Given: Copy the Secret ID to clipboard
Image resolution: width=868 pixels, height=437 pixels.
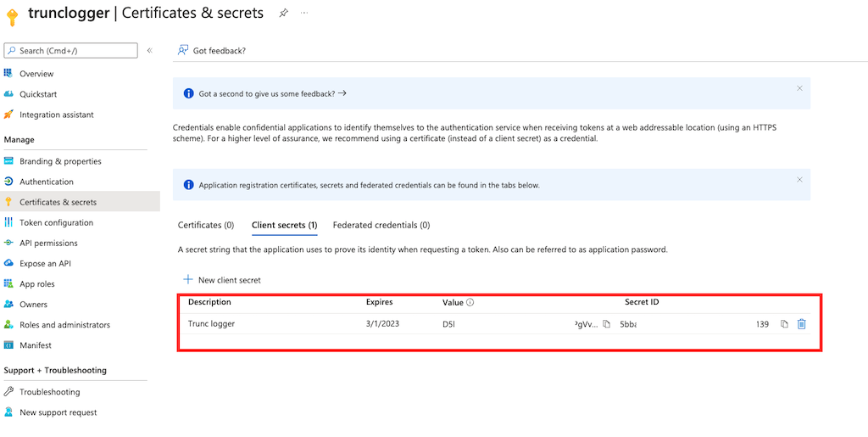Looking at the screenshot, I should point(784,324).
